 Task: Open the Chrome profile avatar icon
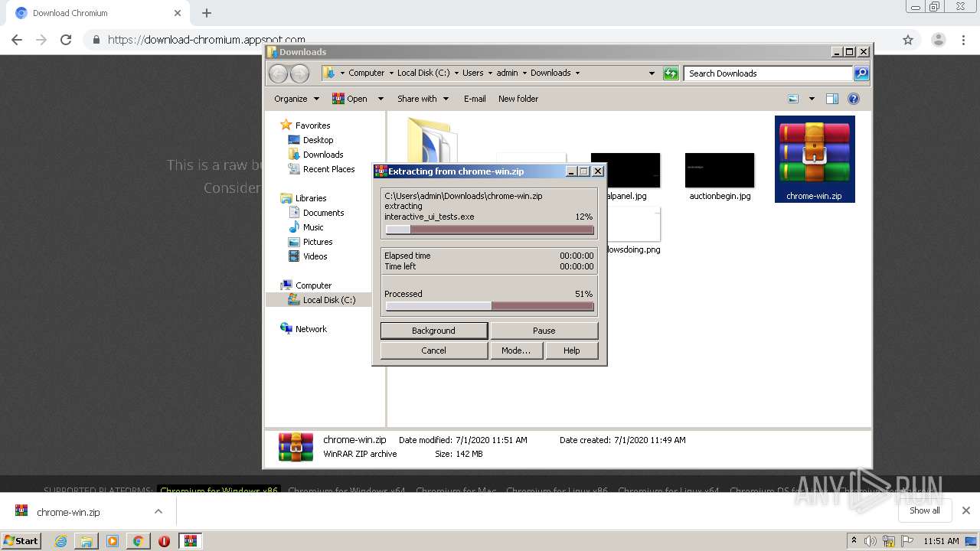[x=939, y=40]
